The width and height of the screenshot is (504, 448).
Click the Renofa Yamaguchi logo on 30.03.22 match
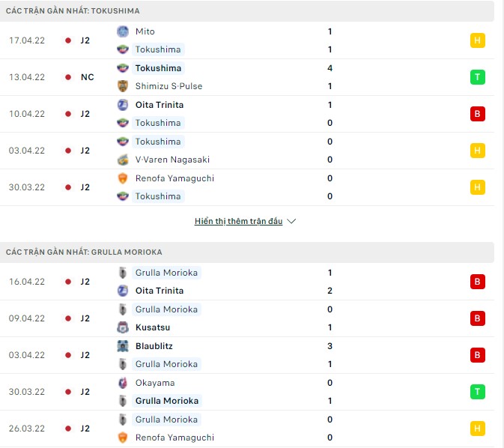(123, 178)
